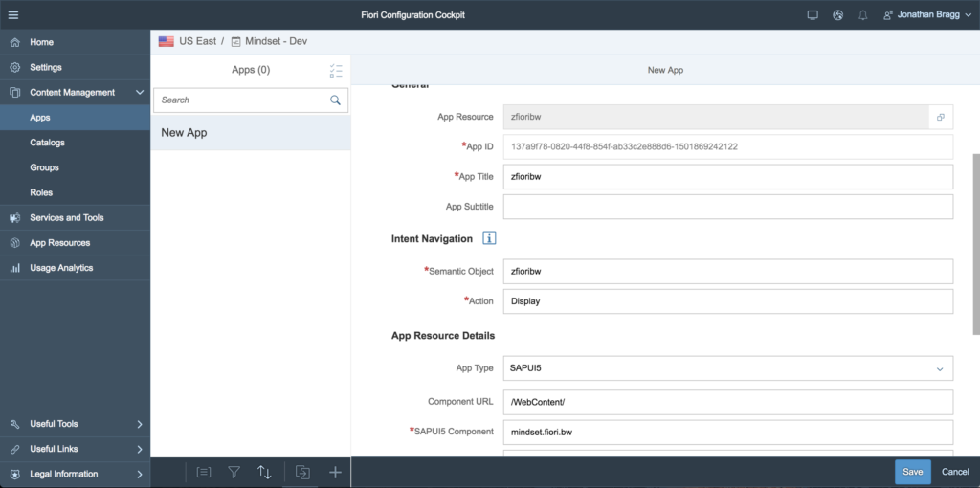980x488 pixels.
Task: Click the Semantic Object field
Action: pos(728,271)
